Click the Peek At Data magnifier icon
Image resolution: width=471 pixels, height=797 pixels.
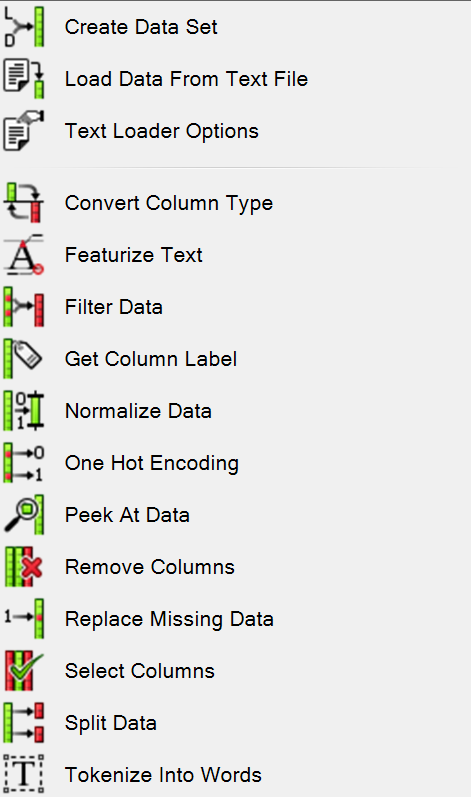[23, 514]
